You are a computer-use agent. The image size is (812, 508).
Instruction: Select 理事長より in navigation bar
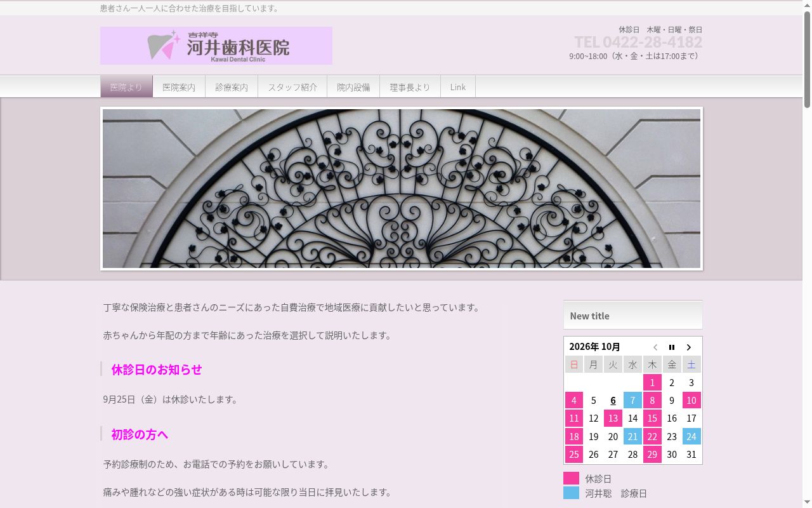pos(410,87)
